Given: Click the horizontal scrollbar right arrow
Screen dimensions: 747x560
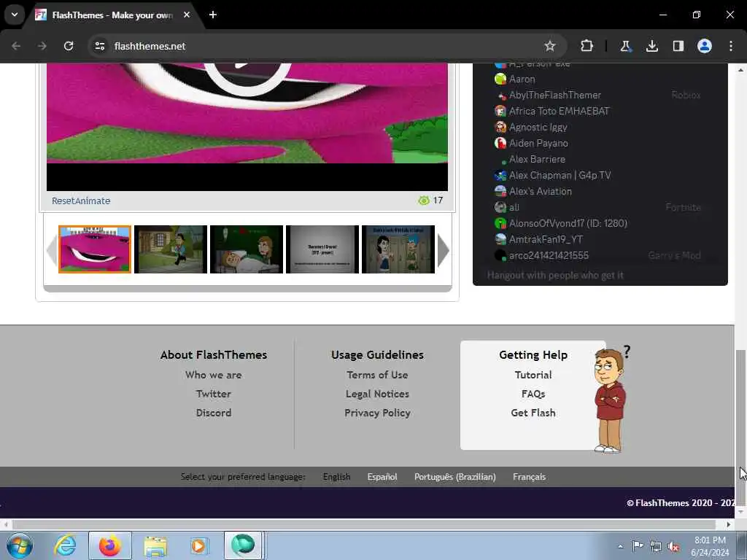Looking at the screenshot, I should point(729,524).
